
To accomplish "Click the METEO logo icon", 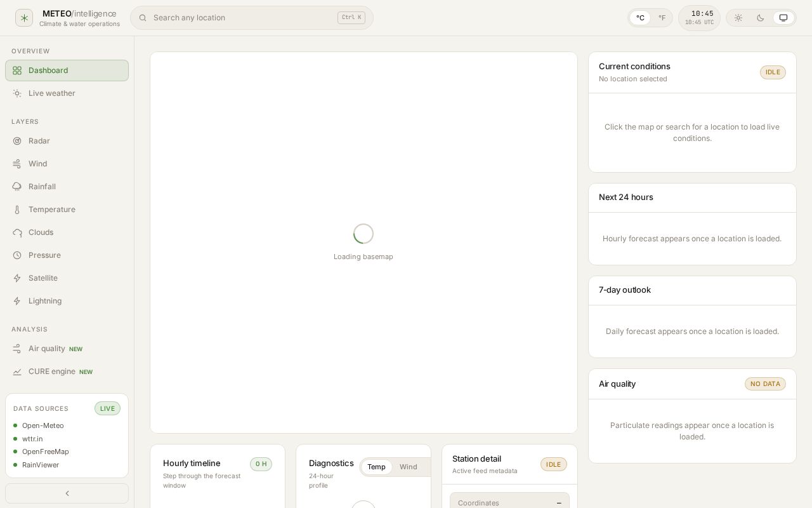I will [24, 18].
